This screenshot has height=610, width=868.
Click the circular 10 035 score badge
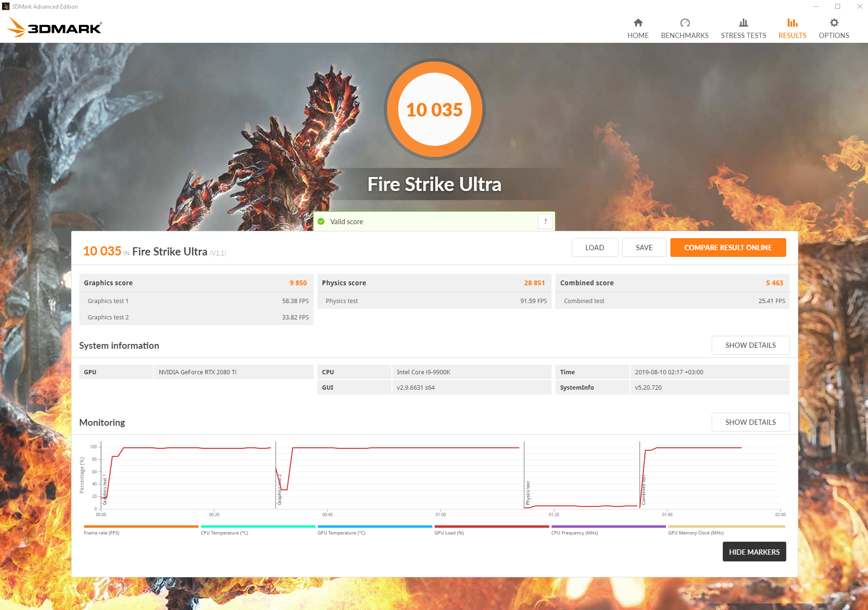pos(434,110)
